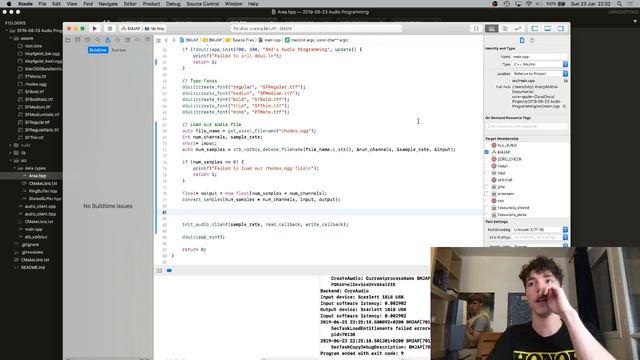Image resolution: width=640 pixels, height=360 pixels.
Task: Open the Debug navigator icon
Action: point(128,40)
